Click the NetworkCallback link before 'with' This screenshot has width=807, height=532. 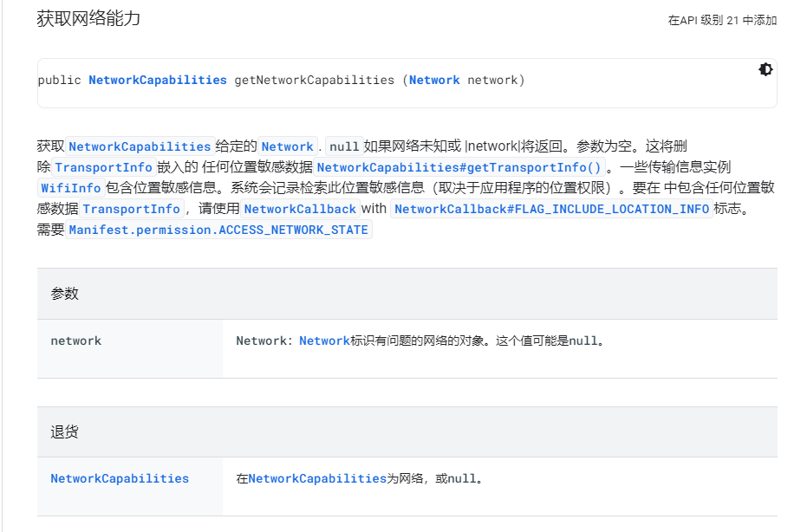point(300,209)
